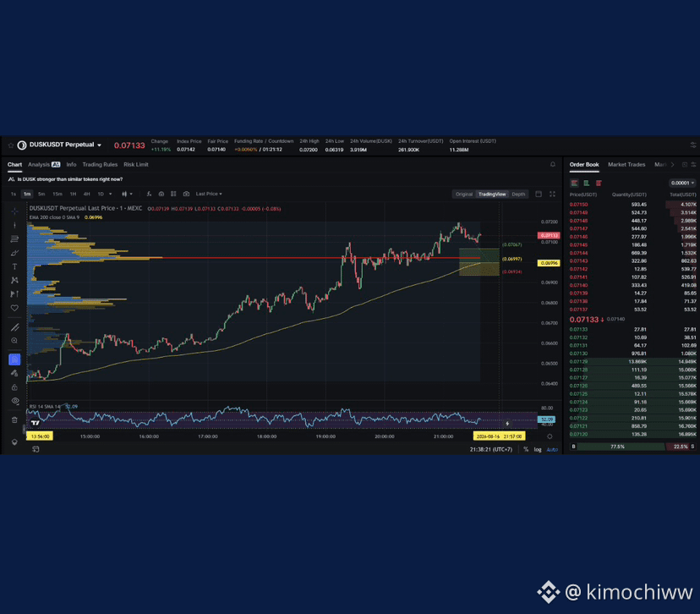Viewport: 700px width, 614px height.
Task: Open ticker bar settings sliders icon
Action: pos(693,145)
